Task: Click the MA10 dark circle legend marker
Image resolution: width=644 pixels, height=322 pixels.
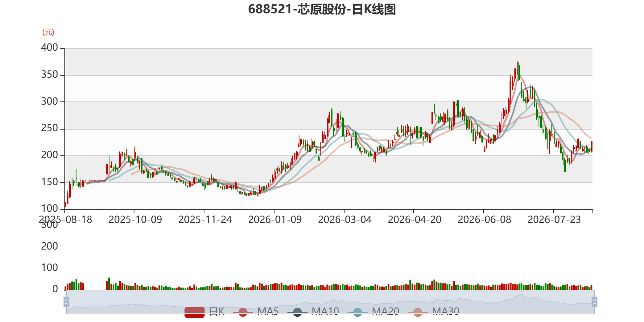Action: click(x=297, y=312)
